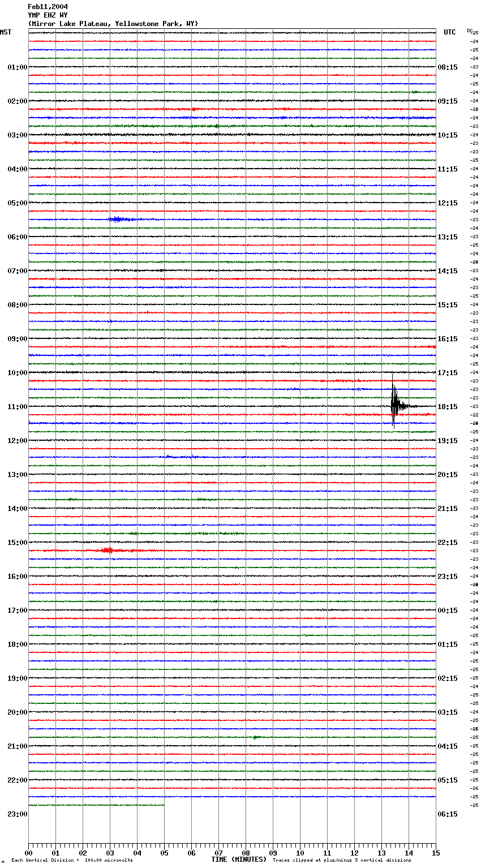Click the red signal burst after 15:00
Screen dimensions: 481x868
point(108,550)
